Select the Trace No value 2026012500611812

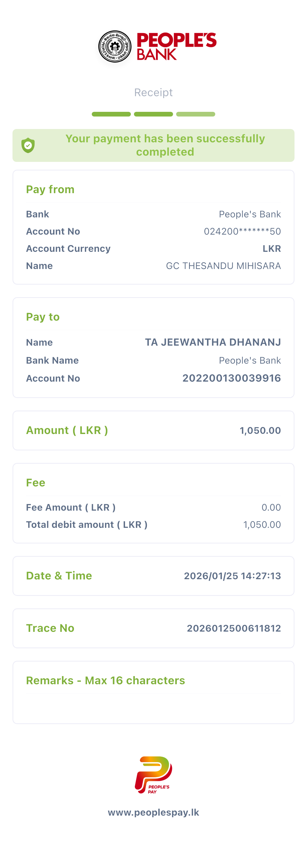point(234,628)
